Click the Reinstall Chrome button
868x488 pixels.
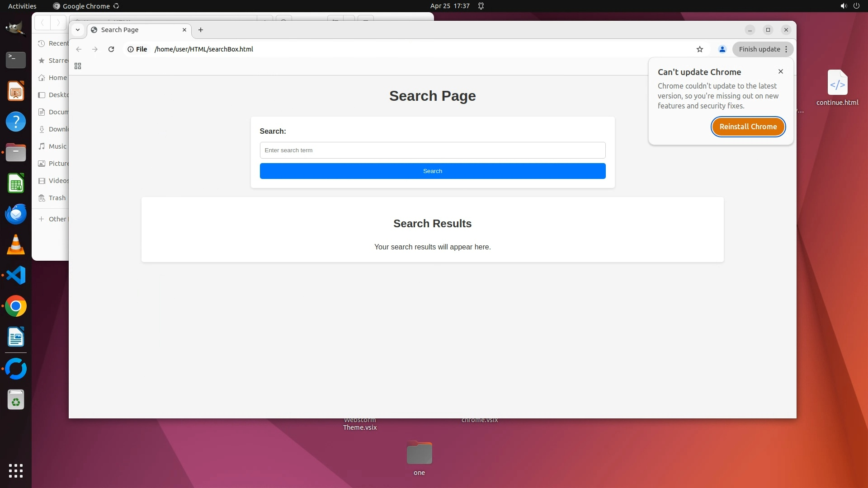click(x=748, y=127)
